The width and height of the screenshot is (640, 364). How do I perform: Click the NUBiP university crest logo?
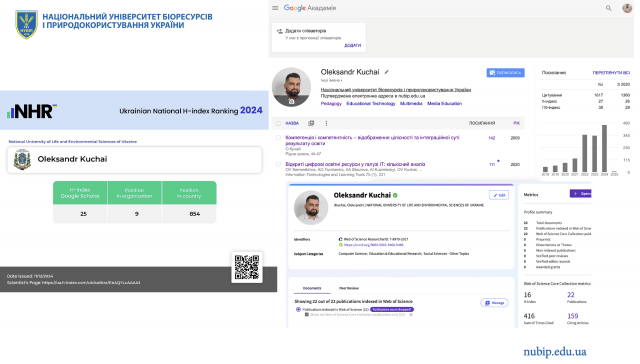pos(26,24)
